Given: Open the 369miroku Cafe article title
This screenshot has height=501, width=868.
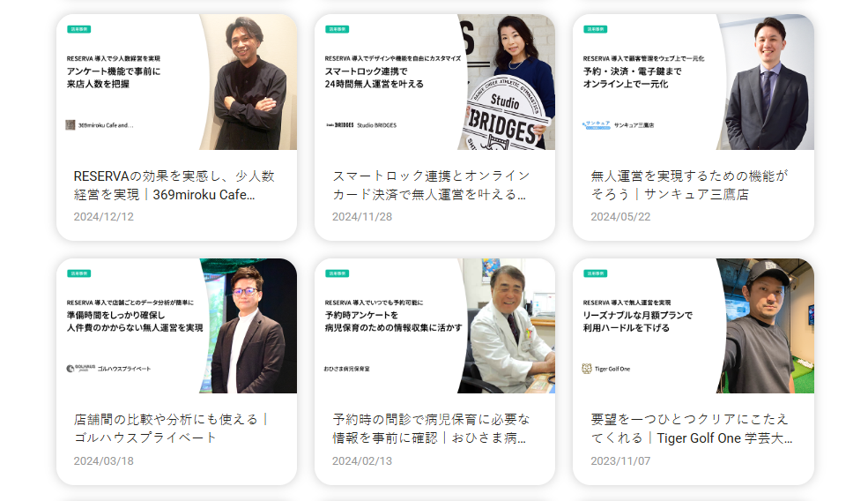Looking at the screenshot, I should pos(174,185).
